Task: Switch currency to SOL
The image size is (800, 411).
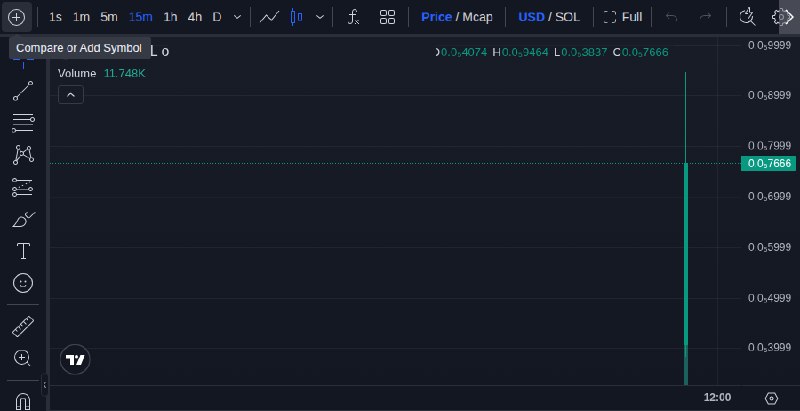Action: (x=567, y=17)
